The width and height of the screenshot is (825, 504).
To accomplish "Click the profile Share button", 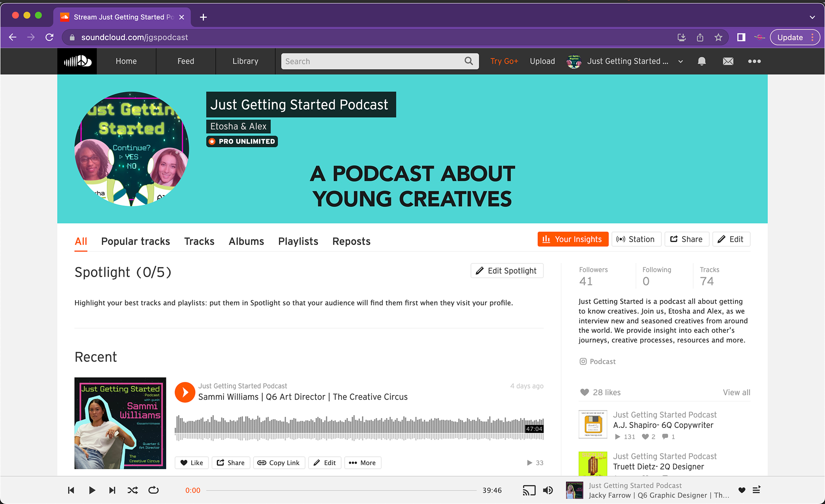I will tap(687, 239).
